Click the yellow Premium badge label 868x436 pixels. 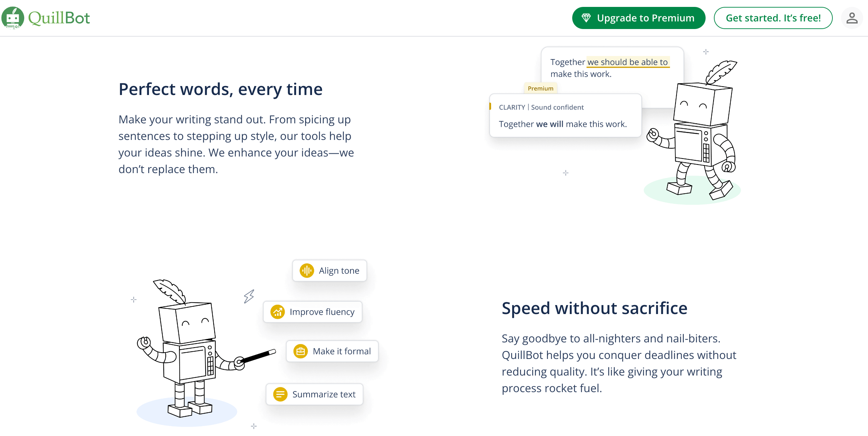(x=540, y=88)
